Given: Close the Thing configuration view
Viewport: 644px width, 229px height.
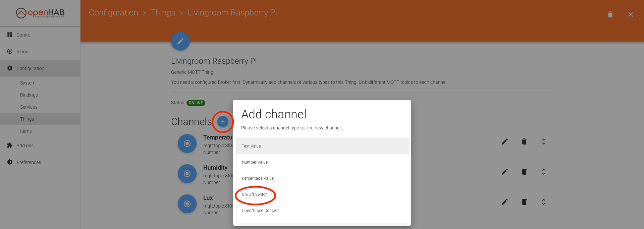Looking at the screenshot, I should [631, 14].
